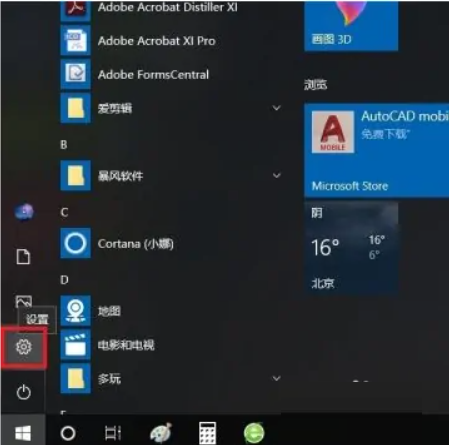Open Calculator from the taskbar
Screen dimensions: 449x445
tap(207, 433)
